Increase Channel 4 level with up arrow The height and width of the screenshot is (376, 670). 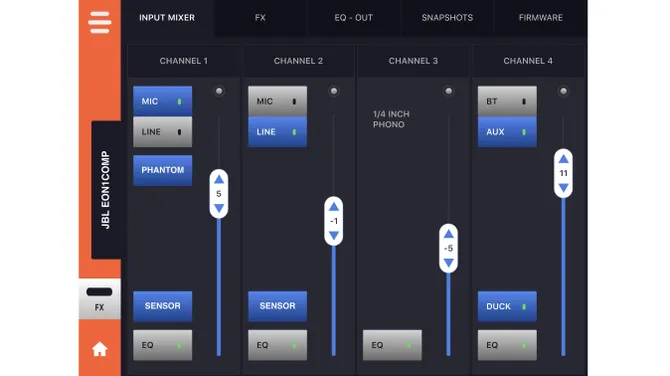click(x=563, y=159)
